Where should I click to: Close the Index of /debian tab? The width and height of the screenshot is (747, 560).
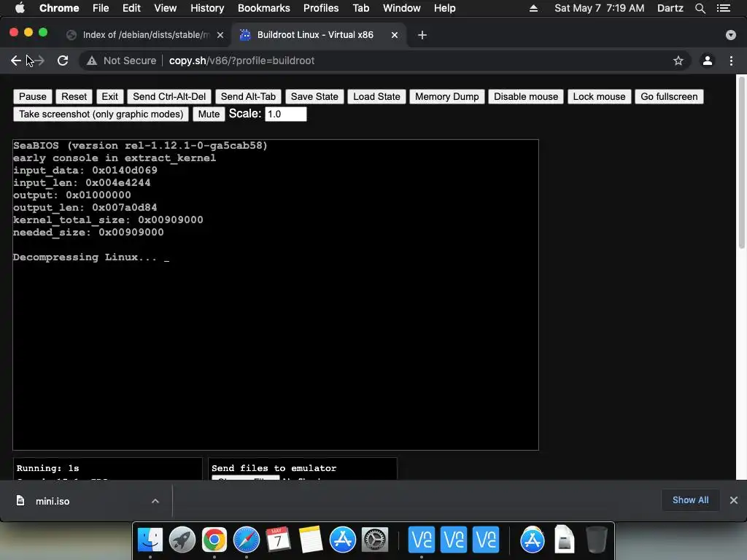click(x=220, y=35)
